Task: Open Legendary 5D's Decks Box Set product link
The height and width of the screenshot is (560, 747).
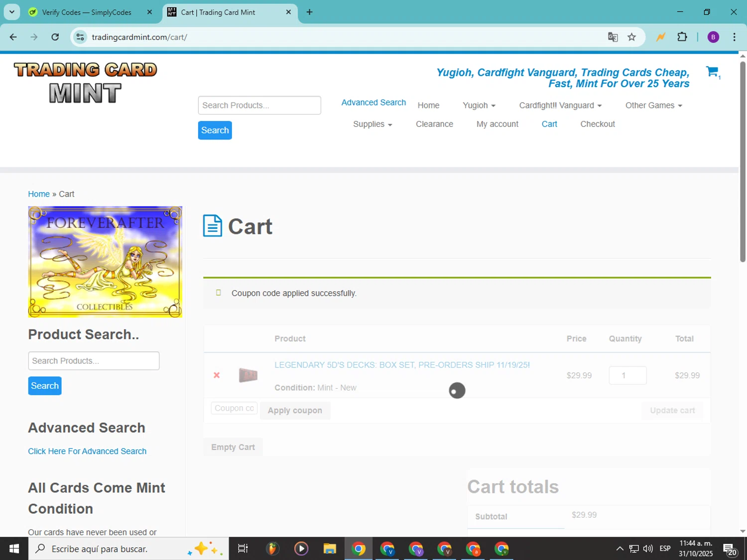Action: 402,365
